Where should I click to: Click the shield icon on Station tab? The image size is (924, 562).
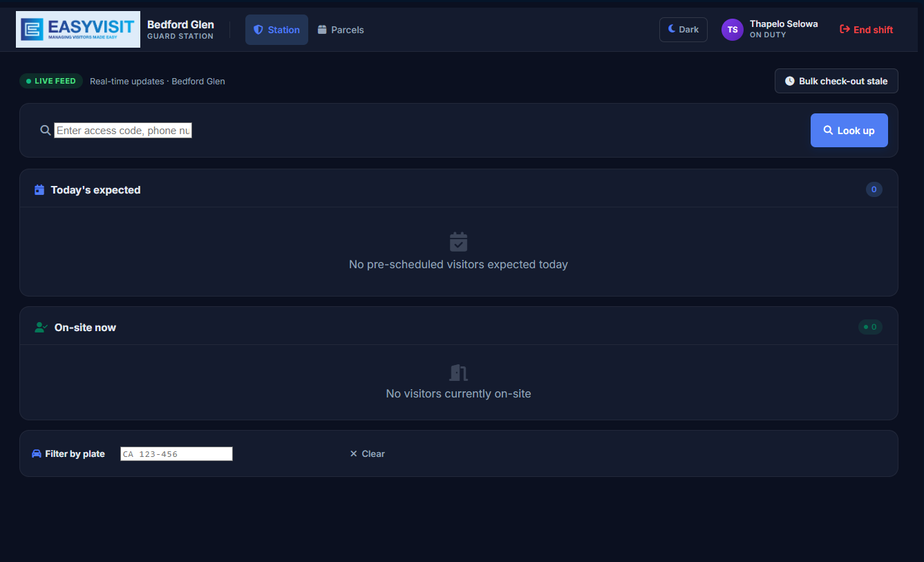(258, 30)
